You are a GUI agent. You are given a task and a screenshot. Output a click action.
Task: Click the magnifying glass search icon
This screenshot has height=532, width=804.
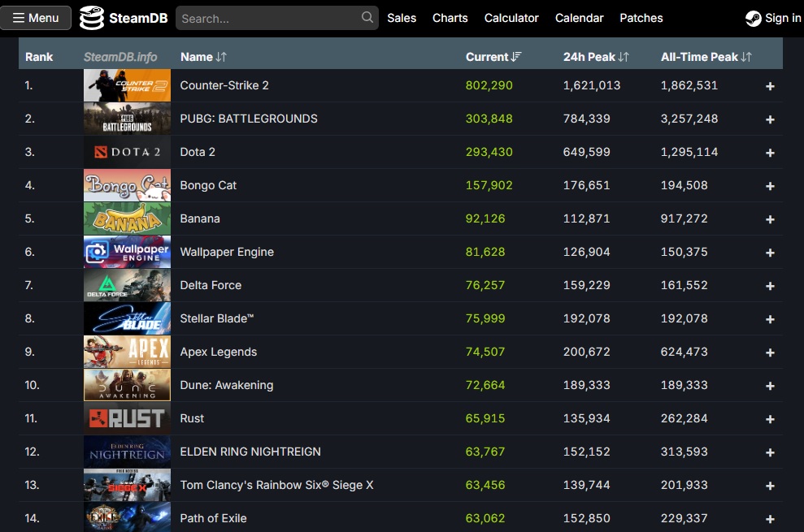[x=367, y=17]
